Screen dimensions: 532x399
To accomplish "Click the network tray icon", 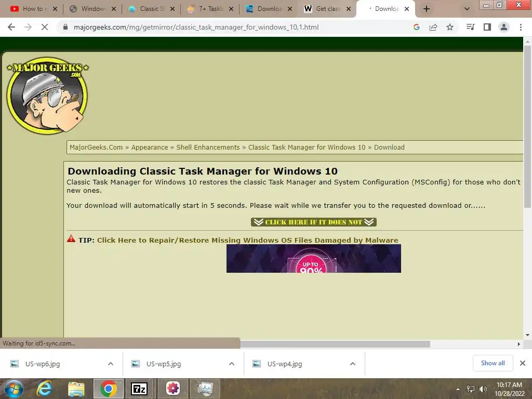I will [471, 389].
